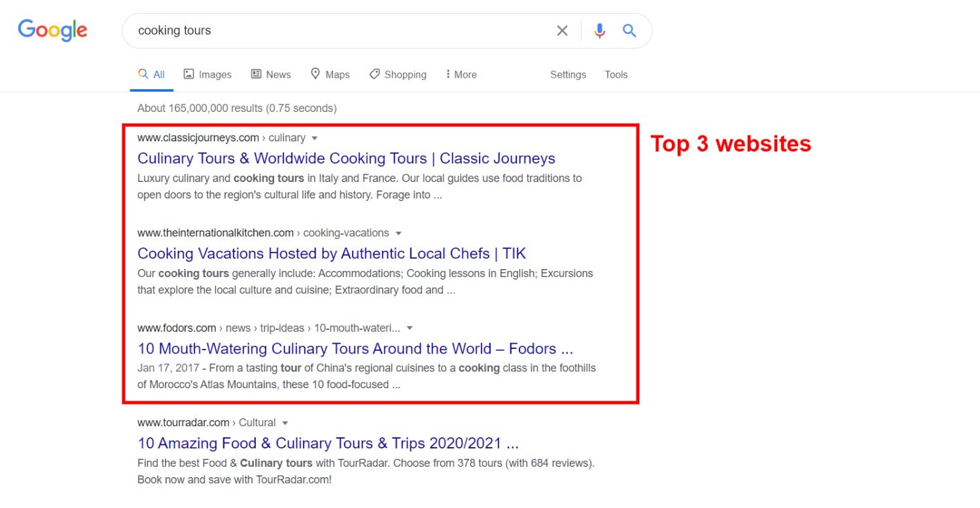The width and height of the screenshot is (980, 508).
Task: Go to the Maps tab
Action: point(330,75)
